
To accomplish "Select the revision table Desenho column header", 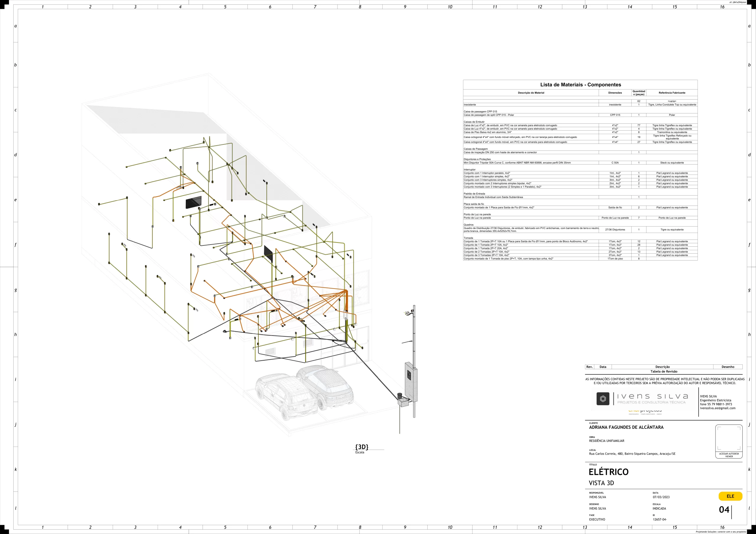I will click(x=728, y=367).
